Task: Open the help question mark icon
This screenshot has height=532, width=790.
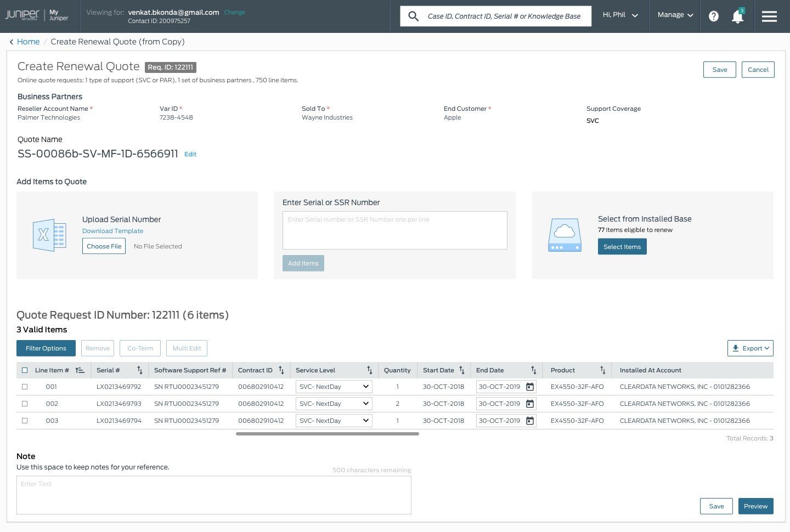Action: (714, 16)
